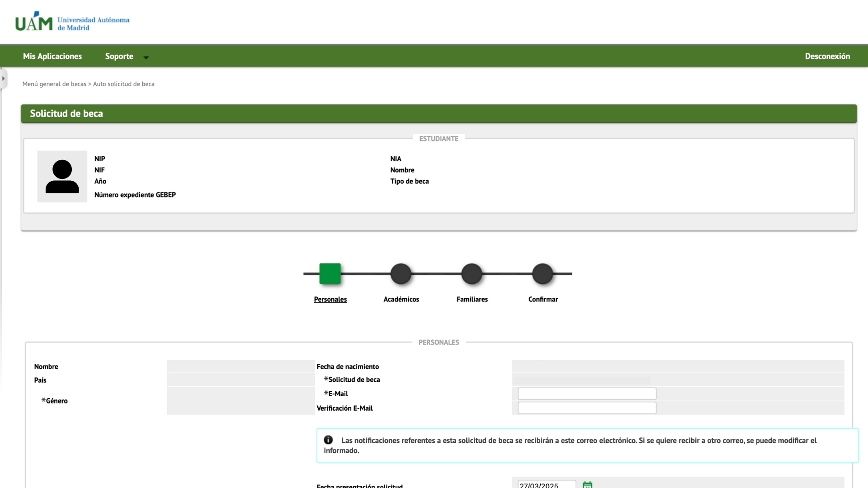Go to the Académicos step circle
Screen dimensions: 868x488
point(401,274)
